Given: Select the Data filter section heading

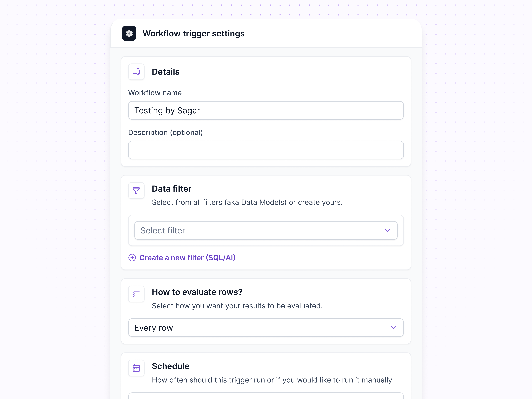Looking at the screenshot, I should point(171,189).
